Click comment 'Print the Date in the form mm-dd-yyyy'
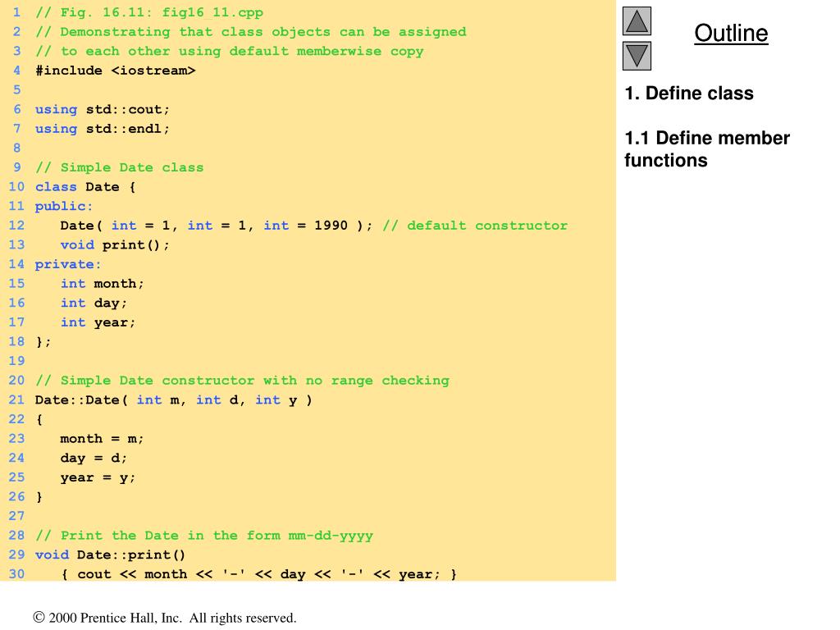This screenshot has height=630, width=840. 217,535
